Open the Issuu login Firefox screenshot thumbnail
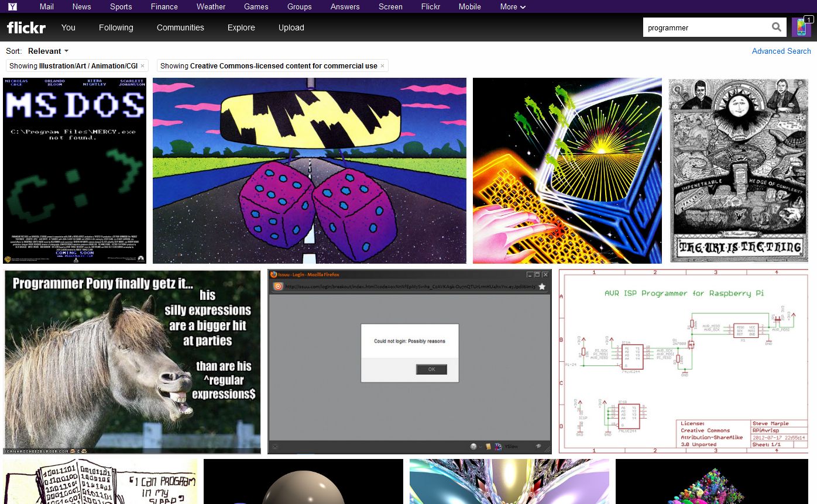Image resolution: width=817 pixels, height=504 pixels. tap(410, 362)
